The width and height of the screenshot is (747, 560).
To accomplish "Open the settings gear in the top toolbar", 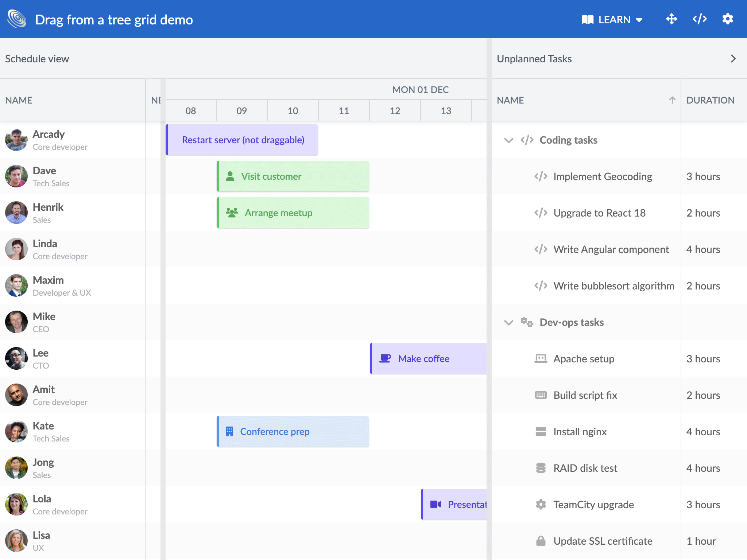I will (x=728, y=19).
